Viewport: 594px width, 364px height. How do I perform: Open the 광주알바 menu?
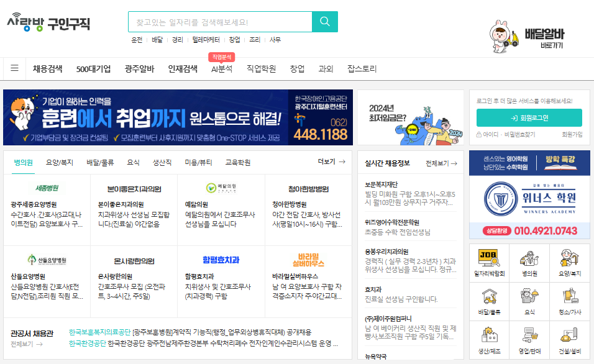coord(139,69)
